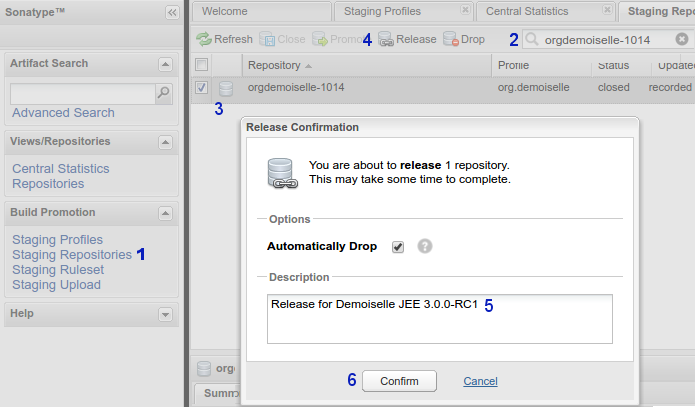Viewport: 695px width, 407px height.
Task: Open the Central Statistics tab
Action: 541,12
